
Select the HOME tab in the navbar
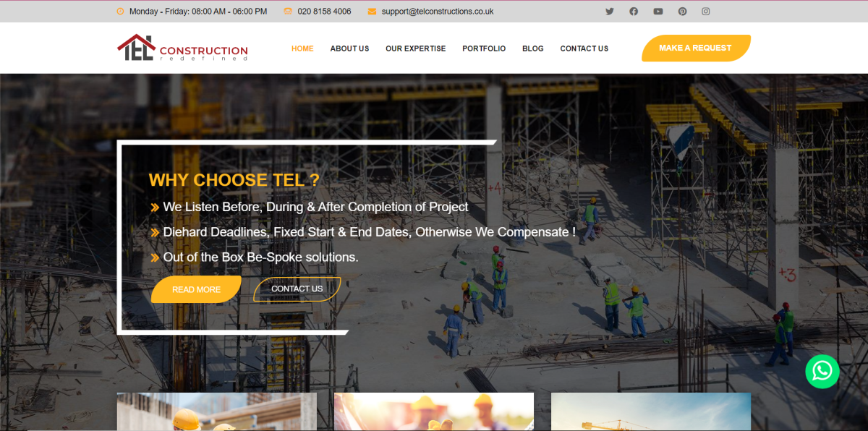[x=302, y=48]
